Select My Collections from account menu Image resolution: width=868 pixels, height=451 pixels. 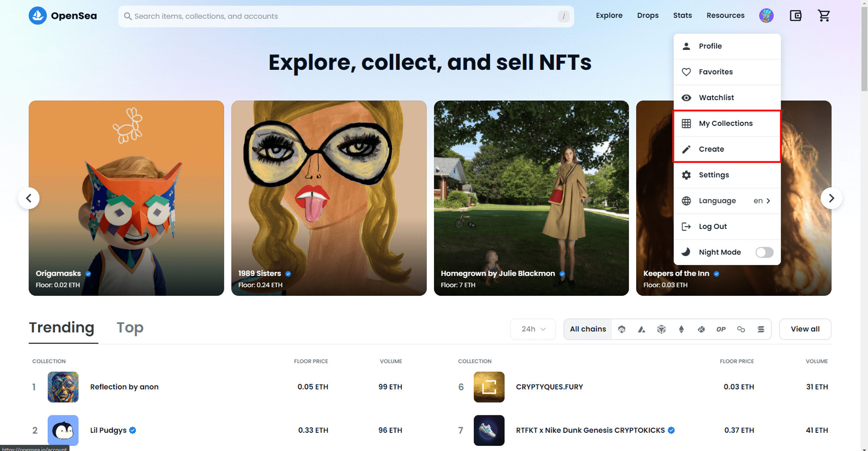click(726, 124)
